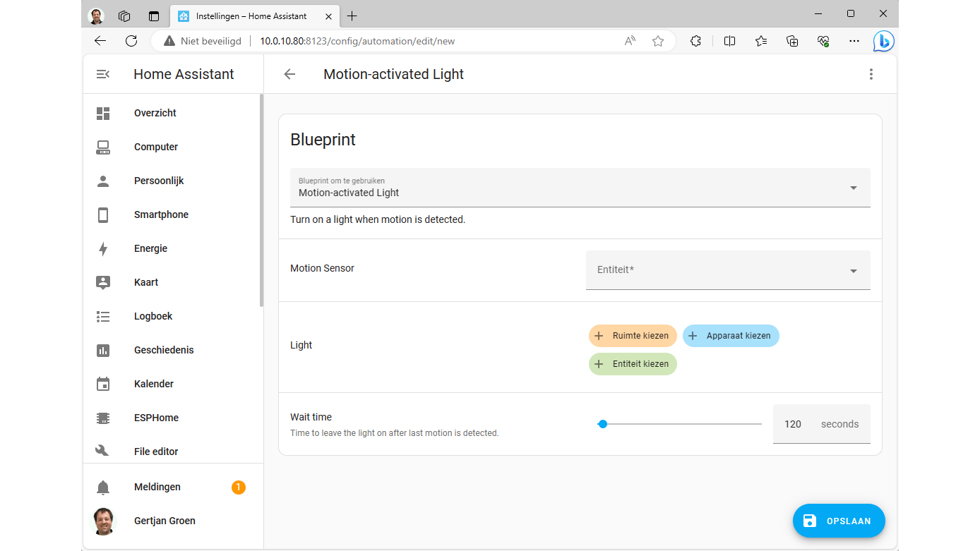Image resolution: width=980 pixels, height=551 pixels.
Task: Select Smartphone in the sidebar
Action: tap(161, 214)
